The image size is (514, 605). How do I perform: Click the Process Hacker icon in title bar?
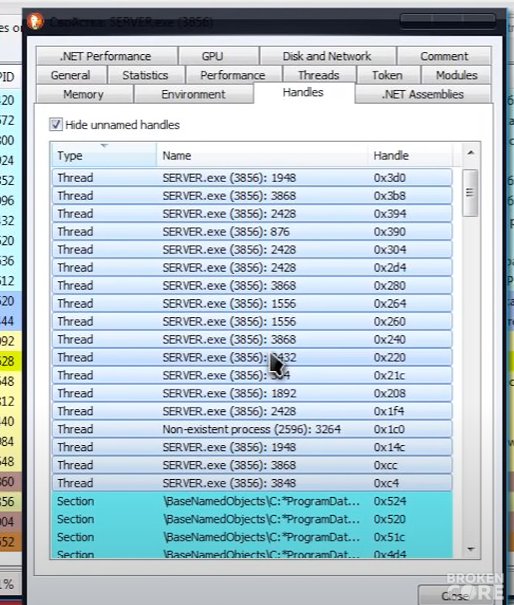[x=35, y=21]
